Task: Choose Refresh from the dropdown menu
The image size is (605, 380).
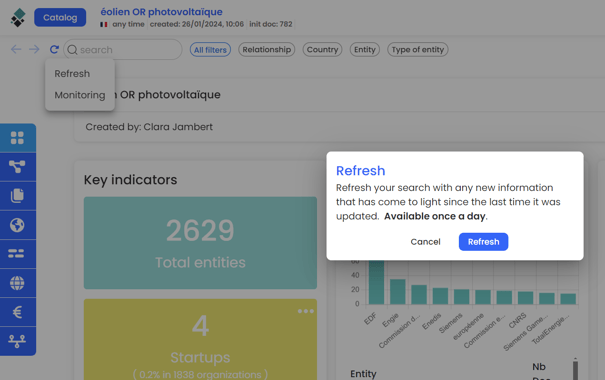Action: [72, 73]
